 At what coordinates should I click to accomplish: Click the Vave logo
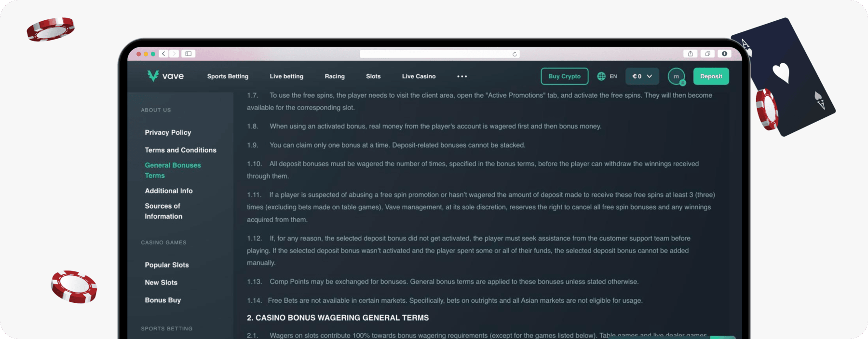(x=165, y=76)
